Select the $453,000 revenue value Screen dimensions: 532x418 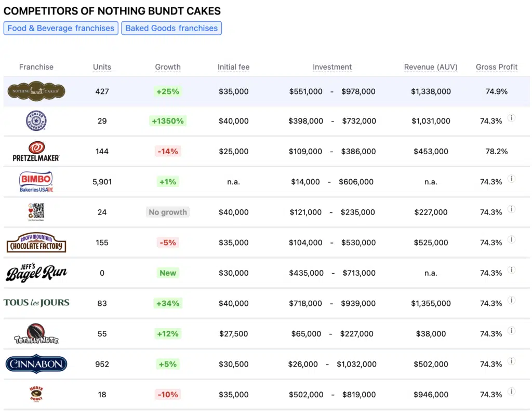point(431,151)
